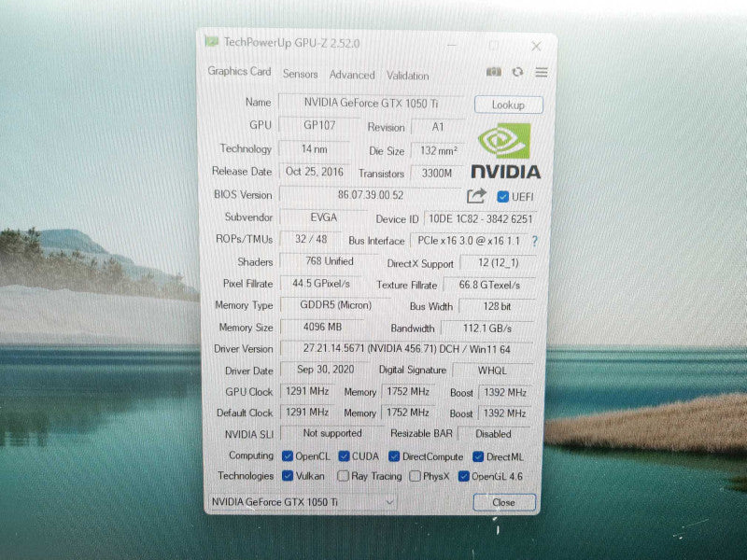Toggle the Vulkan checkbox
Viewport: 747px width, 560px height.
[288, 476]
